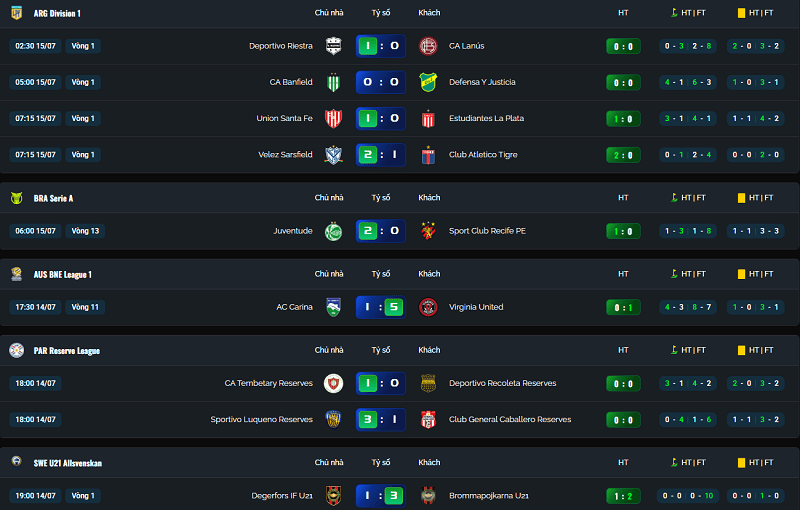This screenshot has width=800, height=510.
Task: Click the Vòng 13 round tag
Action: tap(85, 231)
